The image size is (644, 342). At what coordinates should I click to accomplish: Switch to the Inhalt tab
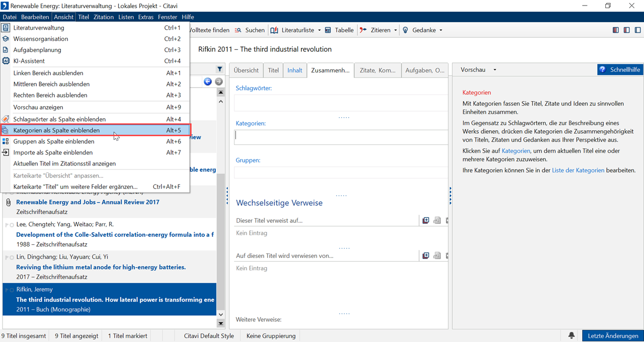coord(295,70)
